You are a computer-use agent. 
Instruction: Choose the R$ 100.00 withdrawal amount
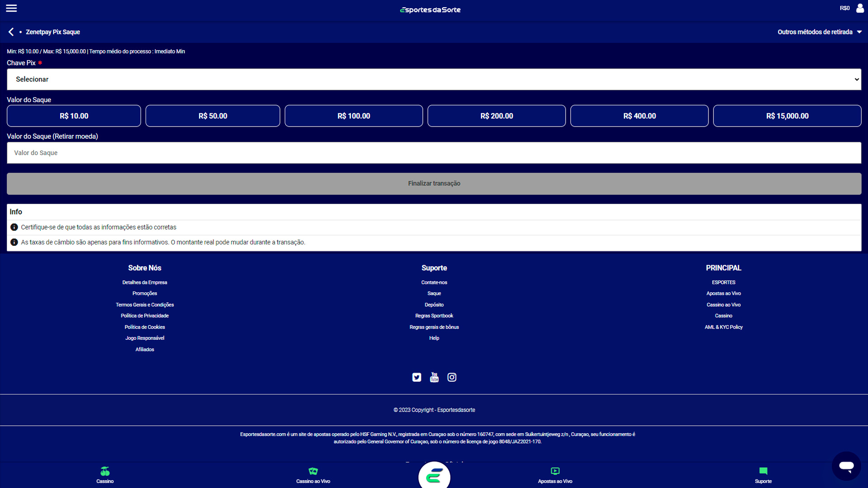354,116
